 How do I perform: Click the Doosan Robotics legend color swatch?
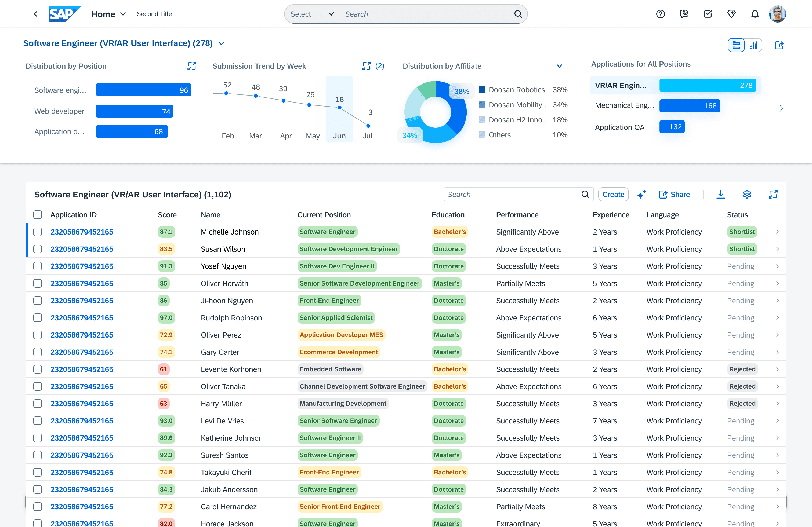click(x=482, y=90)
